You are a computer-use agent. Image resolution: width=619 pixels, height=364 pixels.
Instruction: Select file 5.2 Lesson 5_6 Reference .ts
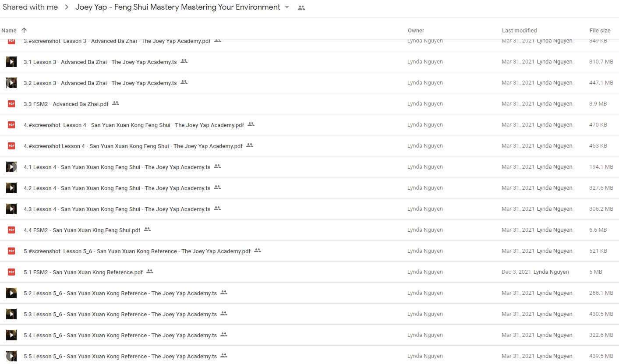pos(120,293)
